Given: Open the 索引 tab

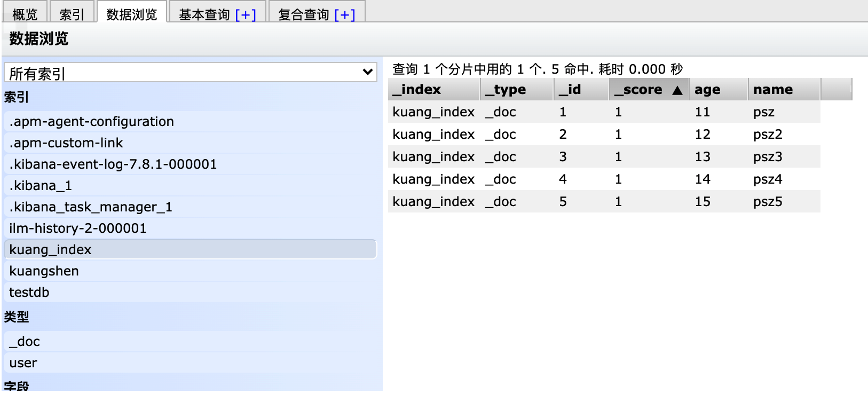Looking at the screenshot, I should pyautogui.click(x=72, y=13).
